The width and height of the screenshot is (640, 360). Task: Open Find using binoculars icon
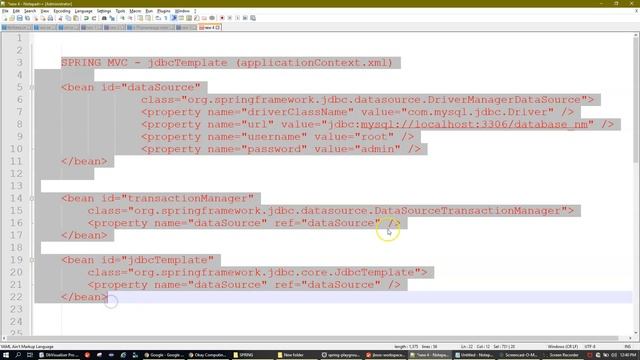(104, 18)
